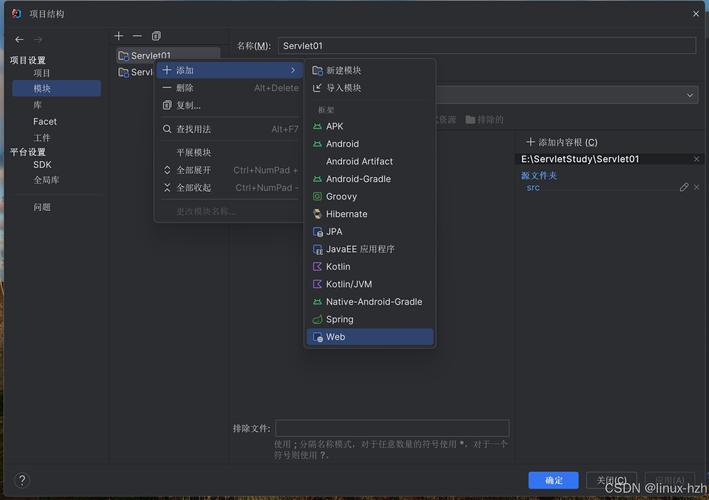This screenshot has width=709, height=500.
Task: Click the pencil edit icon beside src
Action: pyautogui.click(x=684, y=187)
